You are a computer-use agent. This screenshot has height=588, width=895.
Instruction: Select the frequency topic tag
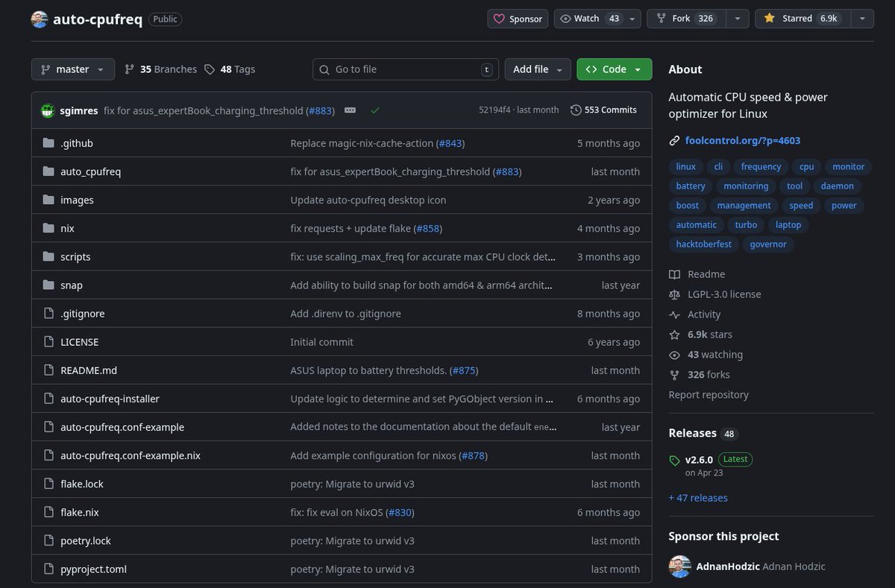(761, 167)
